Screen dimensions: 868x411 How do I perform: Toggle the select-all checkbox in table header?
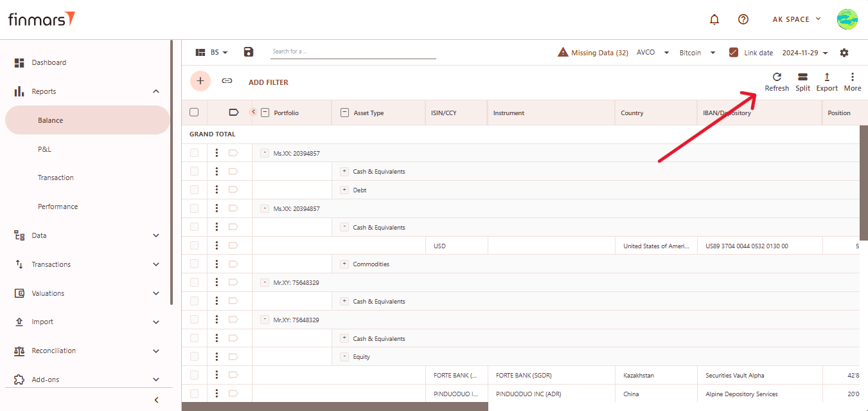click(x=194, y=113)
